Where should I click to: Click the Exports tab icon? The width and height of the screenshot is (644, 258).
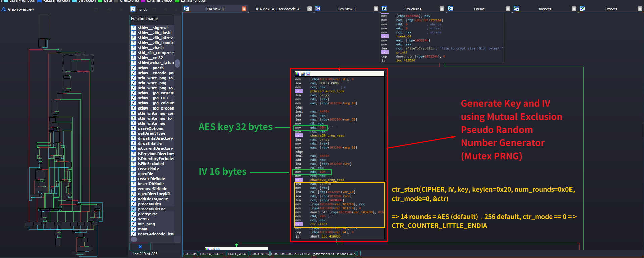(x=582, y=9)
